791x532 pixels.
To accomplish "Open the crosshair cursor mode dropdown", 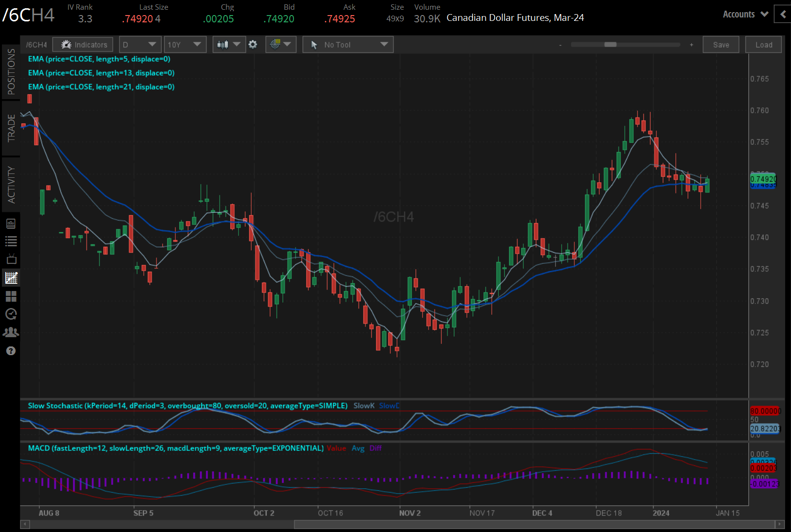I will coord(280,45).
